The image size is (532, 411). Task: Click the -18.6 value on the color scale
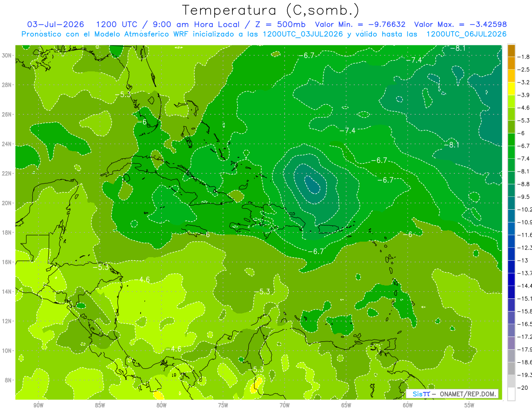coord(525,362)
